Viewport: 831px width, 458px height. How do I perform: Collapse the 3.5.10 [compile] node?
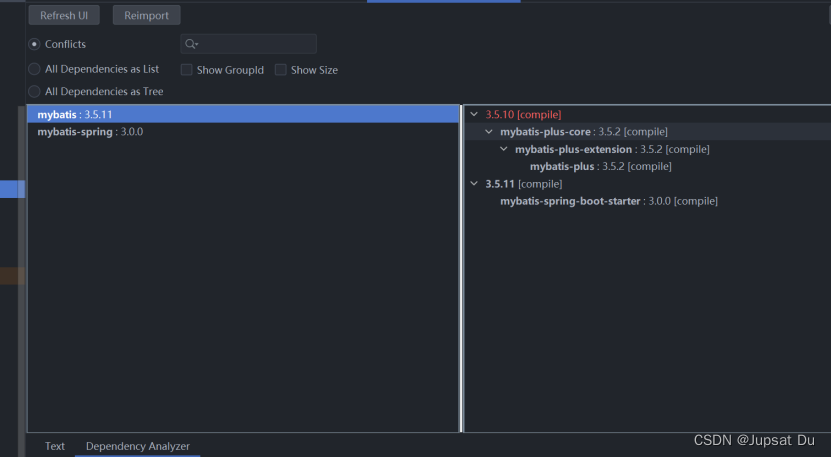474,114
